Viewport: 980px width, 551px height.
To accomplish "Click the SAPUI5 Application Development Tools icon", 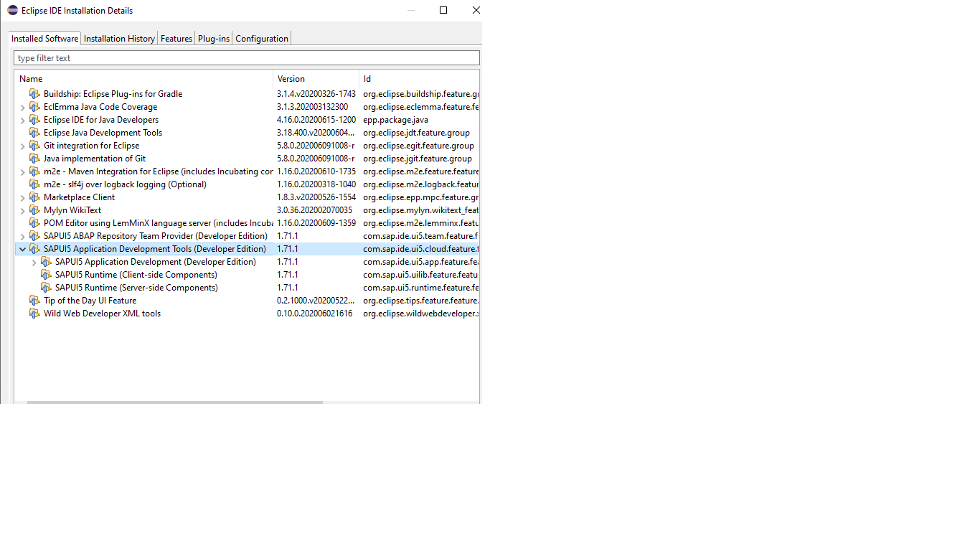I will pos(34,249).
